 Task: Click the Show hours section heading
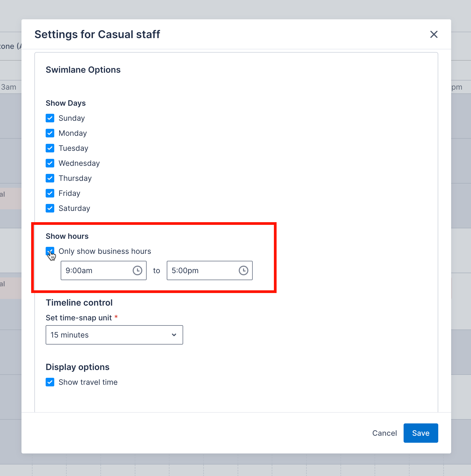click(67, 236)
